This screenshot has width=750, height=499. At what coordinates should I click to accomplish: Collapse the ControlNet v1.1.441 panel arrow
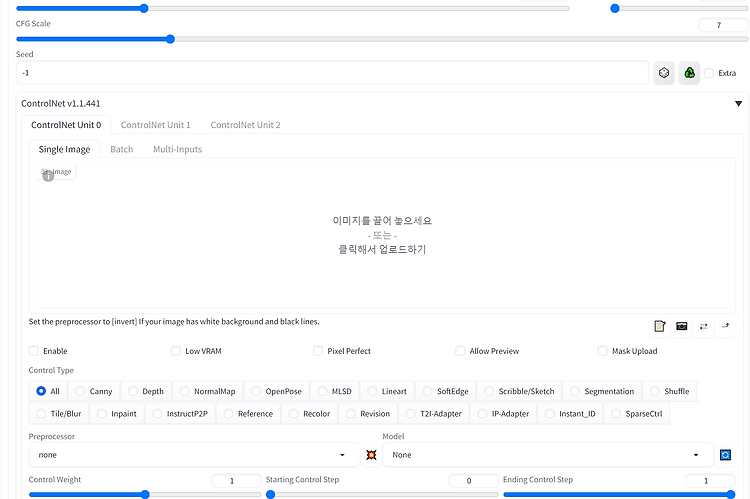(x=738, y=103)
